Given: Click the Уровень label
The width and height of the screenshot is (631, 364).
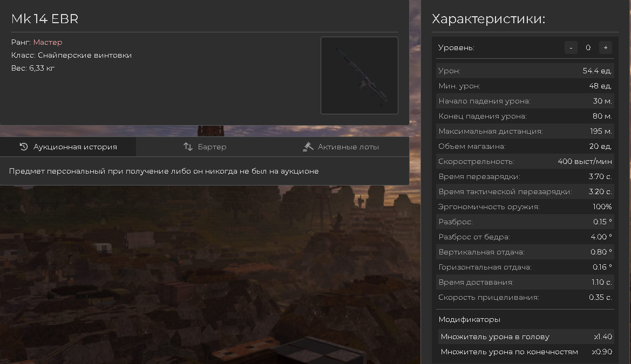Looking at the screenshot, I should pyautogui.click(x=456, y=47).
